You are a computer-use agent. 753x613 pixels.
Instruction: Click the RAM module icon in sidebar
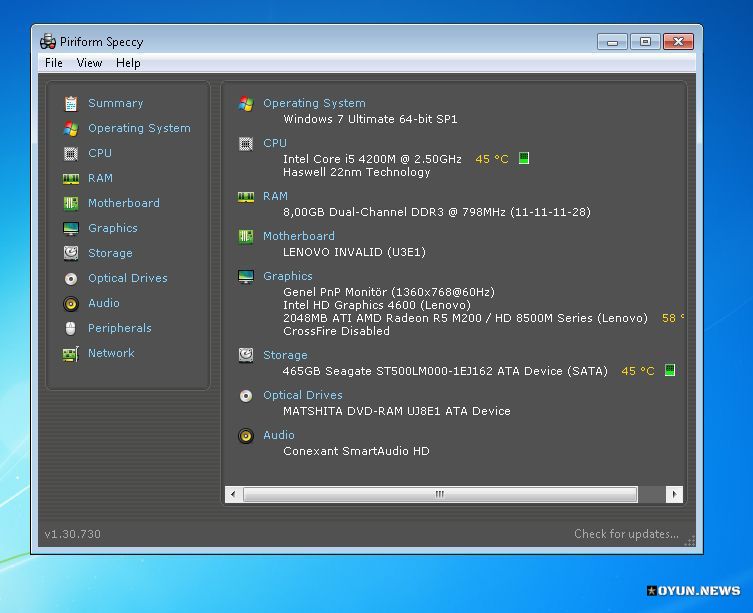pyautogui.click(x=71, y=179)
